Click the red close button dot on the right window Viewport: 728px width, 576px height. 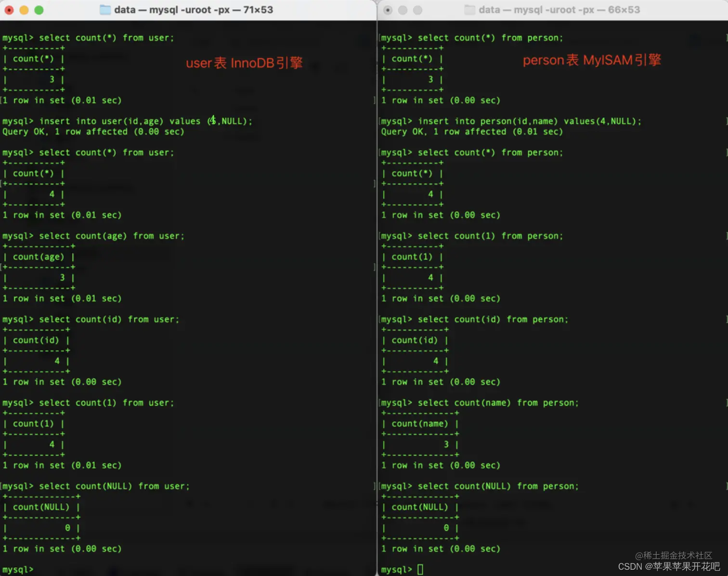(388, 9)
